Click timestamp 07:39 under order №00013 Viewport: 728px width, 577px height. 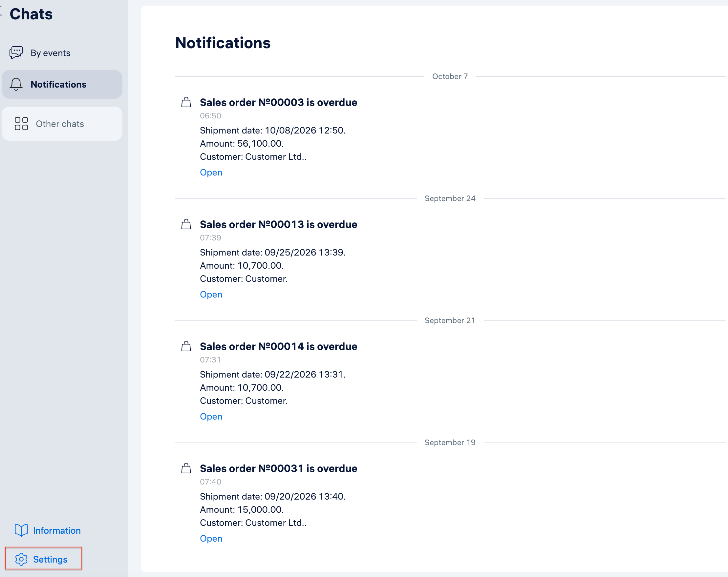point(210,238)
